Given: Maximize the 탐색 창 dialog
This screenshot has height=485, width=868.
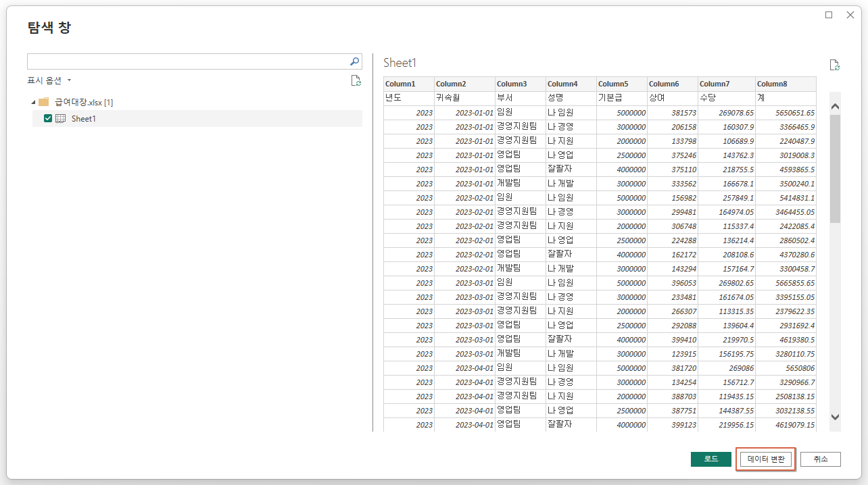Looking at the screenshot, I should coord(829,15).
